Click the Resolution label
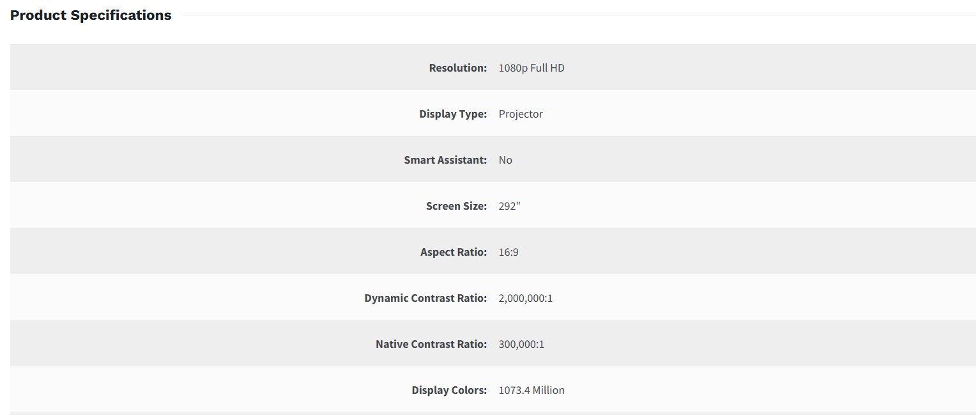Image resolution: width=980 pixels, height=415 pixels. pyautogui.click(x=457, y=68)
